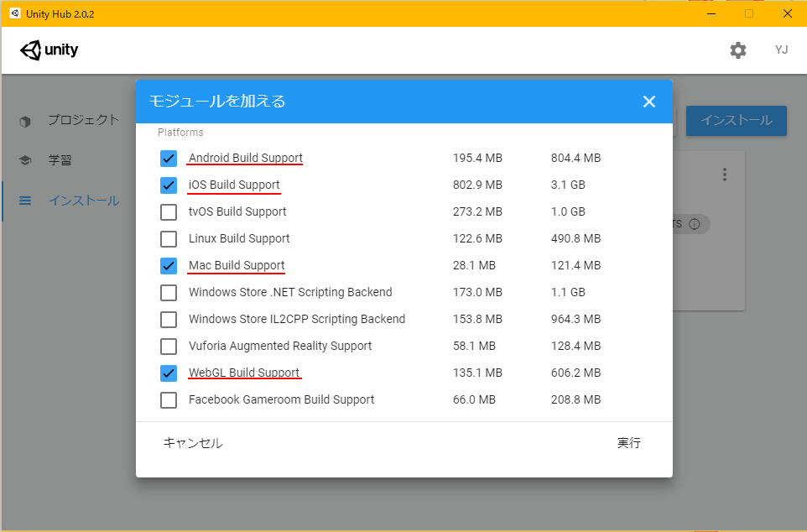The width and height of the screenshot is (807, 532).
Task: Uncheck iOS Build Support
Action: [x=169, y=185]
